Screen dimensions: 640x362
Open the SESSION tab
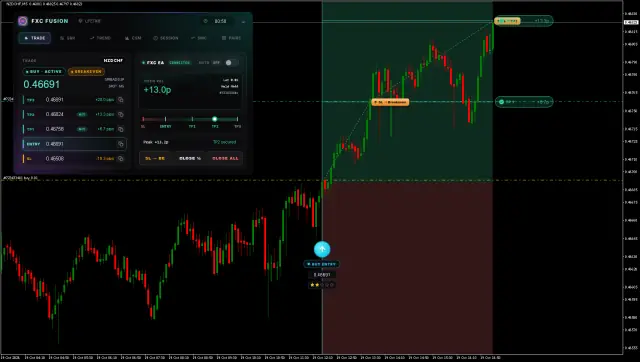click(x=166, y=38)
